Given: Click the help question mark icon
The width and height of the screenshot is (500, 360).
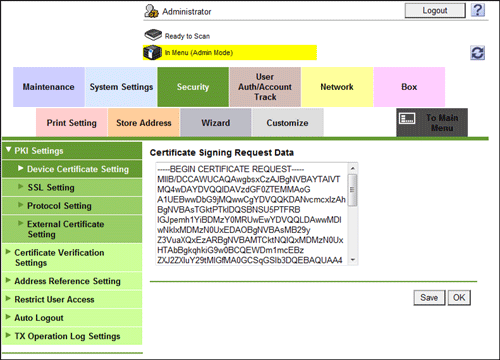Looking at the screenshot, I should tap(478, 10).
